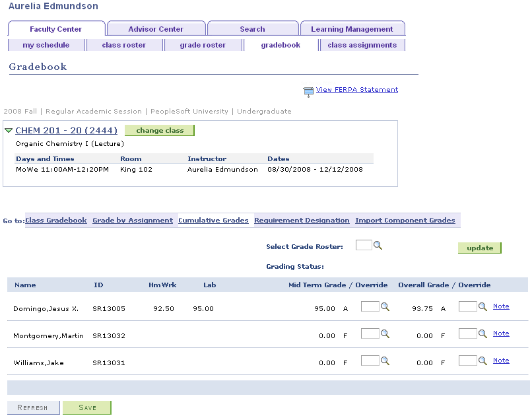Select the grade roster tab
This screenshot has width=532, height=418.
pyautogui.click(x=204, y=44)
